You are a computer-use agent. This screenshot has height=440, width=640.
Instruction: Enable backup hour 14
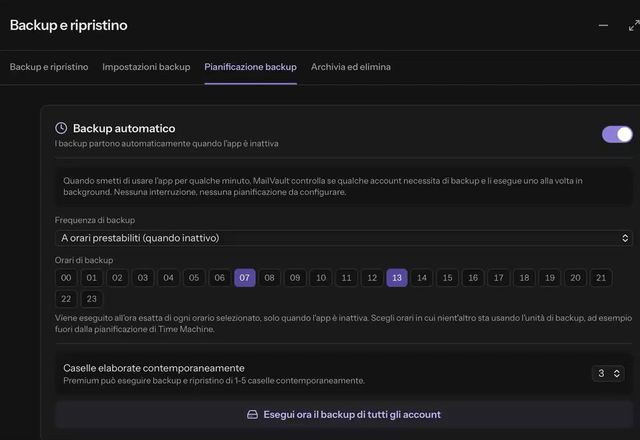422,278
